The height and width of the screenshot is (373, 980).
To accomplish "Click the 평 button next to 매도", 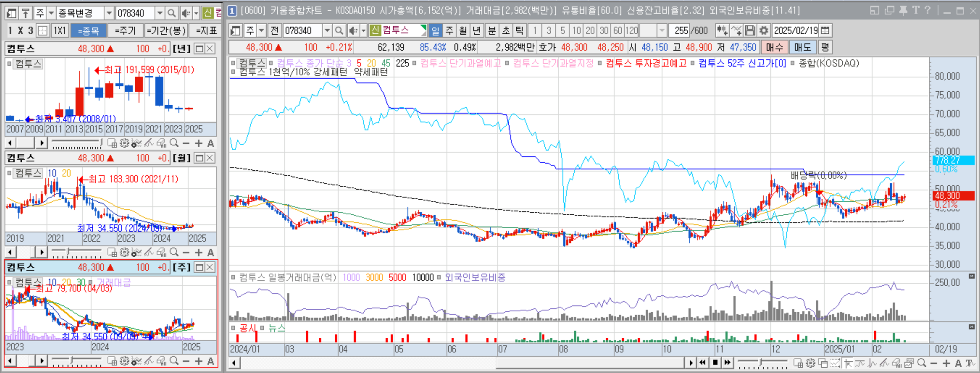I will 825,47.
